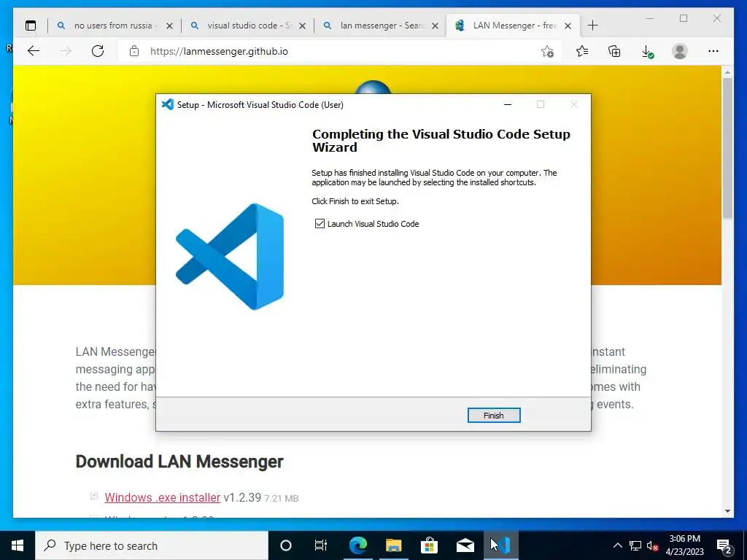Click the Completing Setup Wizard title
This screenshot has width=747, height=560.
(441, 141)
